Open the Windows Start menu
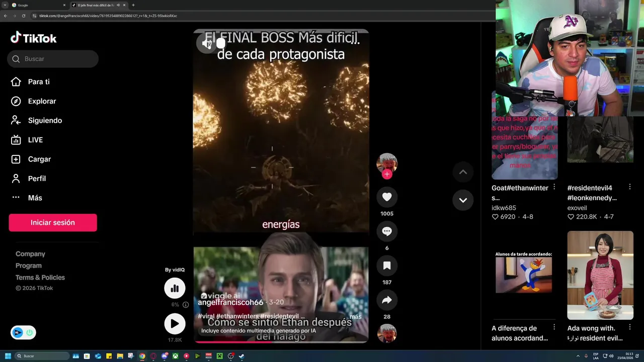The height and width of the screenshot is (362, 644). point(8,356)
